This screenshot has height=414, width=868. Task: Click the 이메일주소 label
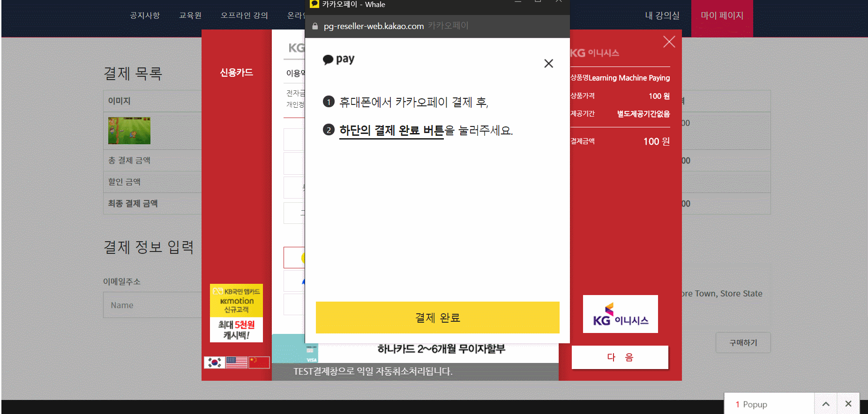pyautogui.click(x=122, y=281)
